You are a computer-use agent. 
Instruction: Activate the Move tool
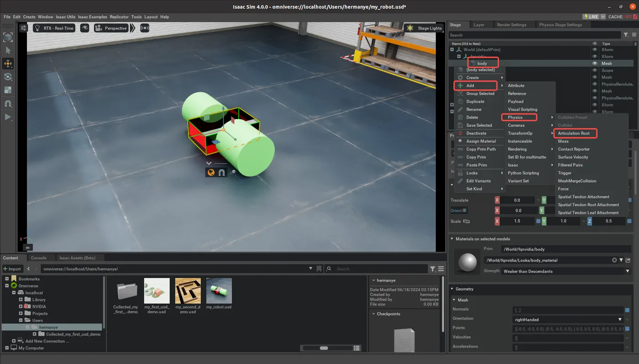8,64
